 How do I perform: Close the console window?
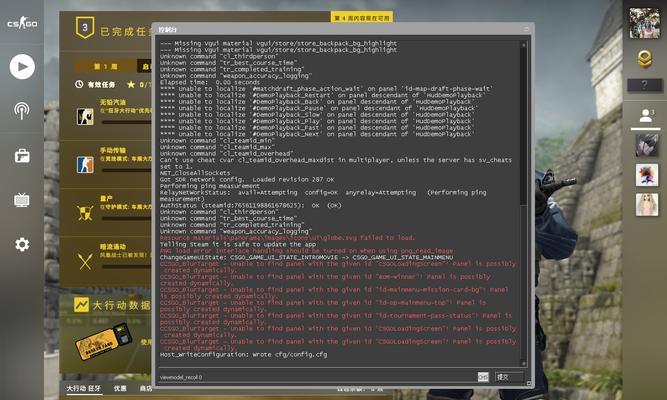(x=526, y=29)
